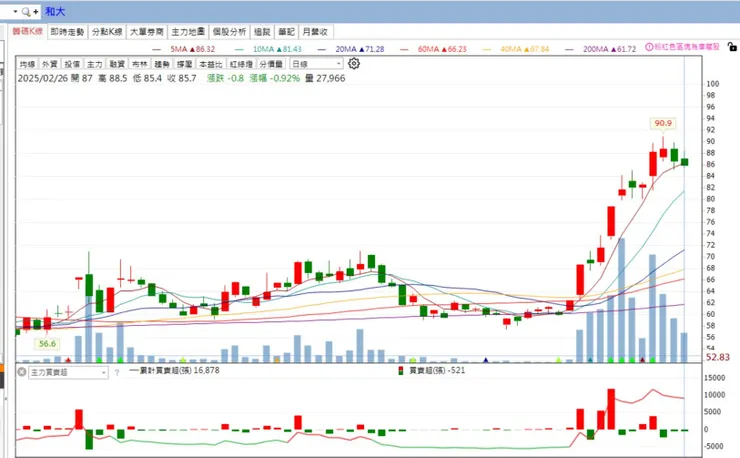Switch to the 籌碼K線 tab

click(x=28, y=32)
